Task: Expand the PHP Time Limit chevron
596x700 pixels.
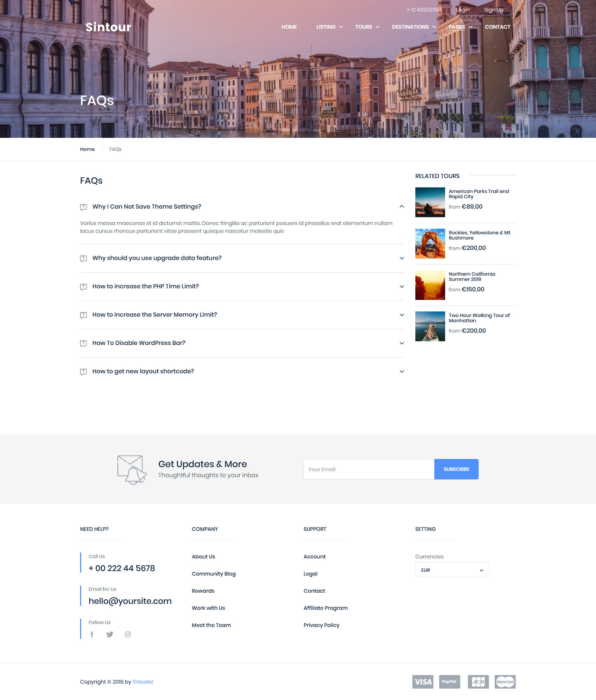Action: pyautogui.click(x=402, y=286)
